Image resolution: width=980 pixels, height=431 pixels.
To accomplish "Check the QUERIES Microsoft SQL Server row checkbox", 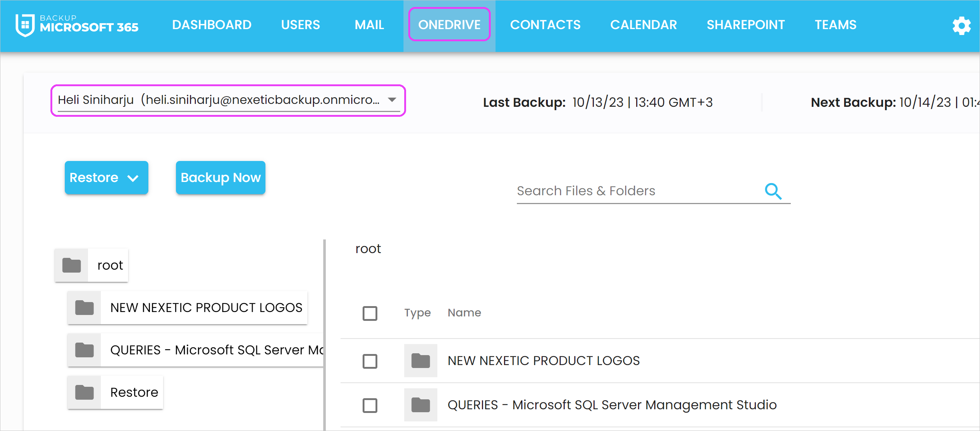I will point(369,405).
